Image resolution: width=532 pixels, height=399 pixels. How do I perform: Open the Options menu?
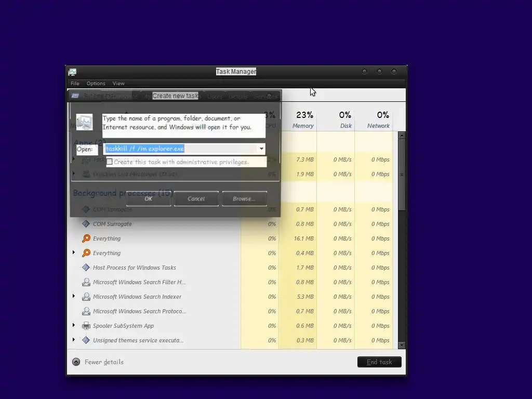[96, 84]
